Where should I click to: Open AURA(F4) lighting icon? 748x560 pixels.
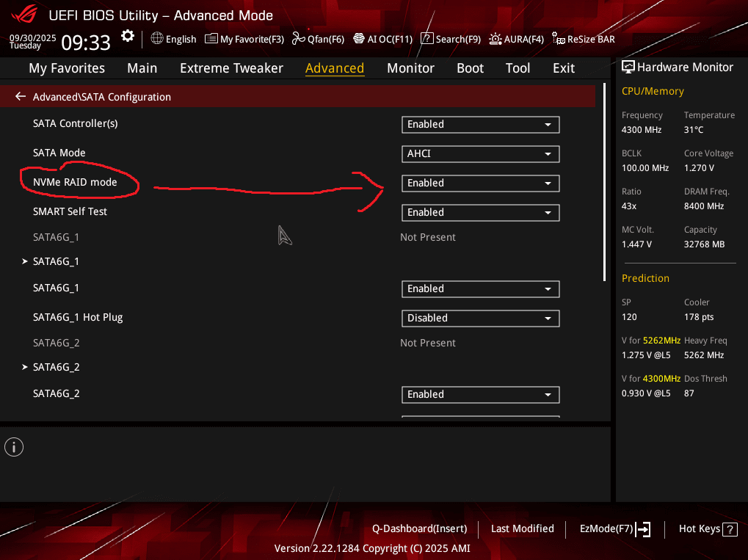495,39
